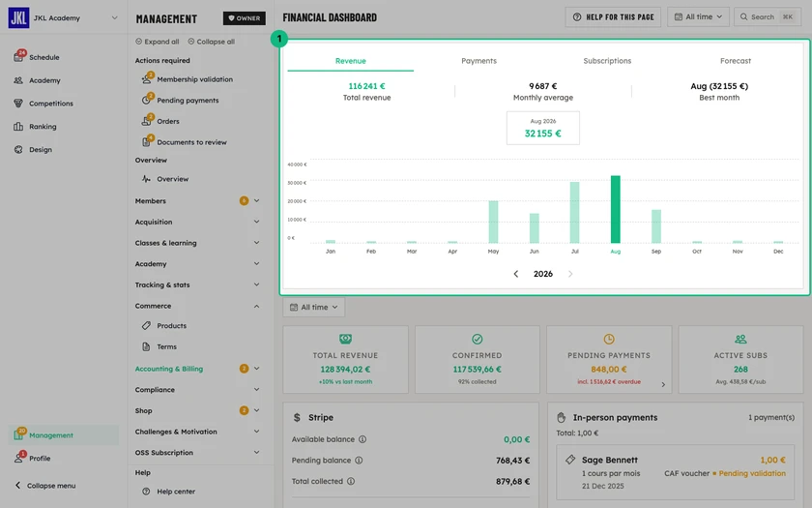Click Help for this page button
Image resolution: width=812 pixels, height=508 pixels.
pyautogui.click(x=613, y=17)
